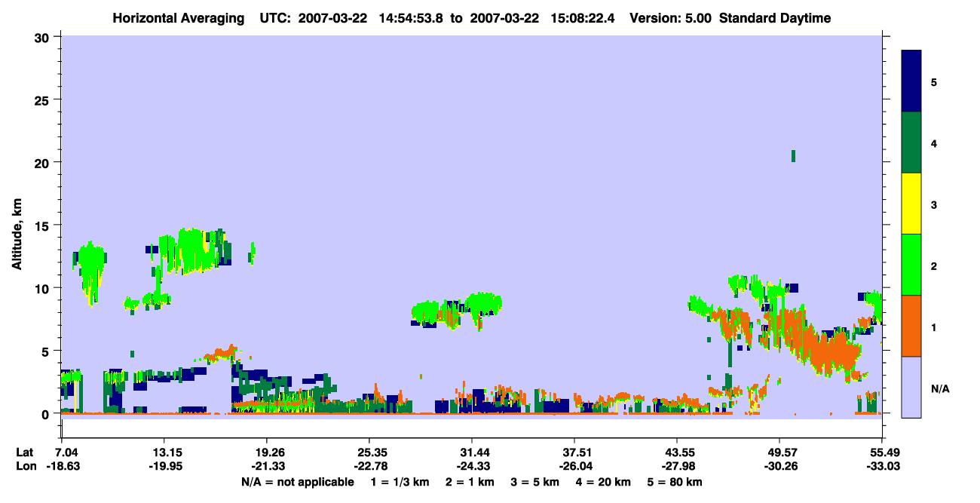Click legend text 'N/A = not applicable'
This screenshot has width=980, height=503.
298,481
